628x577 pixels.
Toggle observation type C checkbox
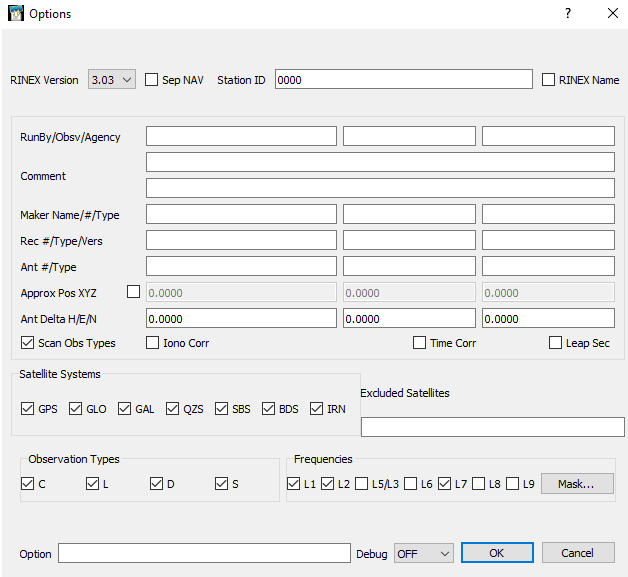coord(27,483)
